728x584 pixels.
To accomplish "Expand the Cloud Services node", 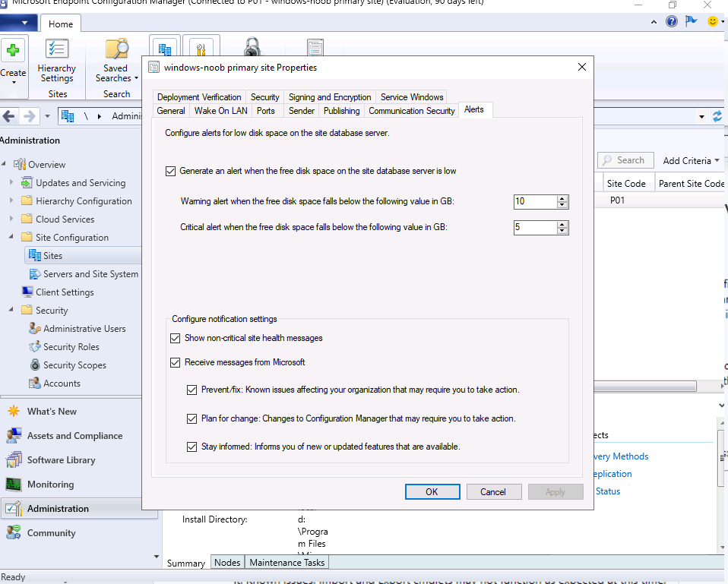I will tap(11, 219).
